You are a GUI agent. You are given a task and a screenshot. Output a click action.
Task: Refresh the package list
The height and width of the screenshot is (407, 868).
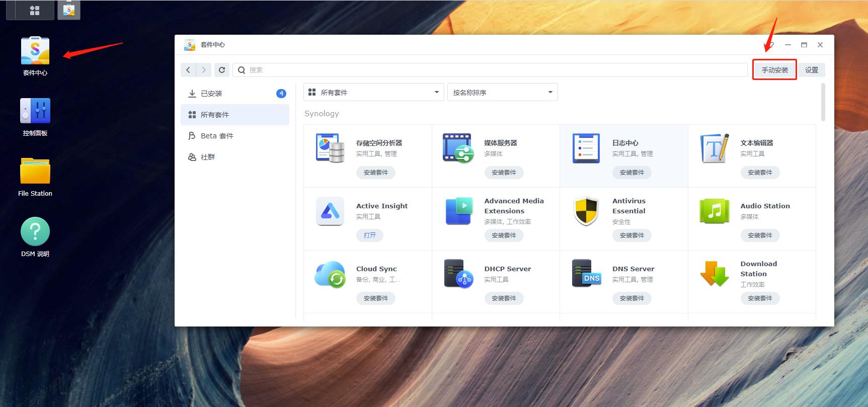pos(222,70)
